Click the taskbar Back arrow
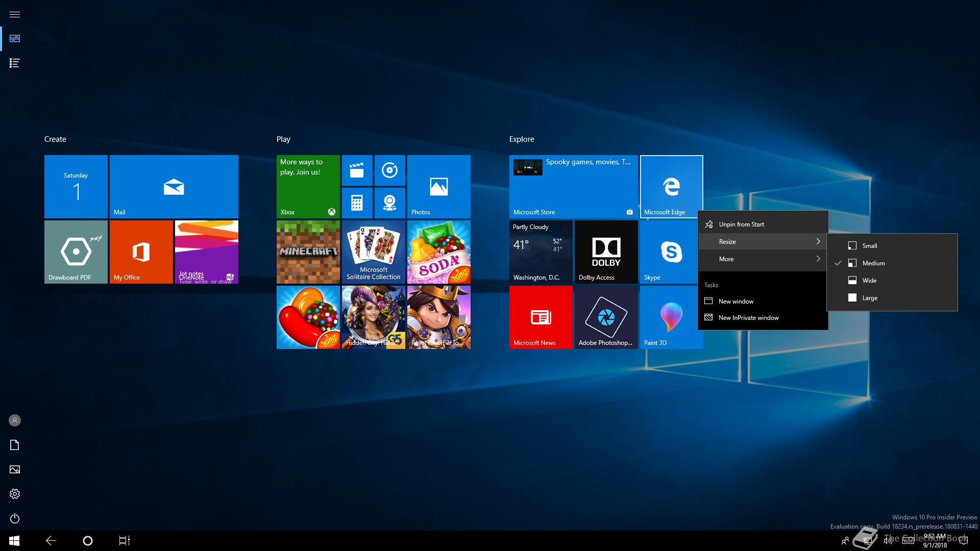This screenshot has width=980, height=551. (51, 541)
